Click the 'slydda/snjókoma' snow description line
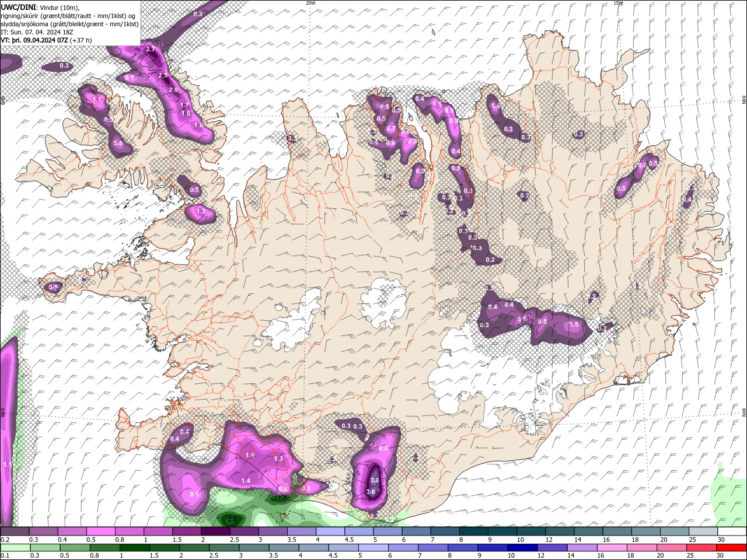Screen dimensions: 747x560 tap(69, 24)
